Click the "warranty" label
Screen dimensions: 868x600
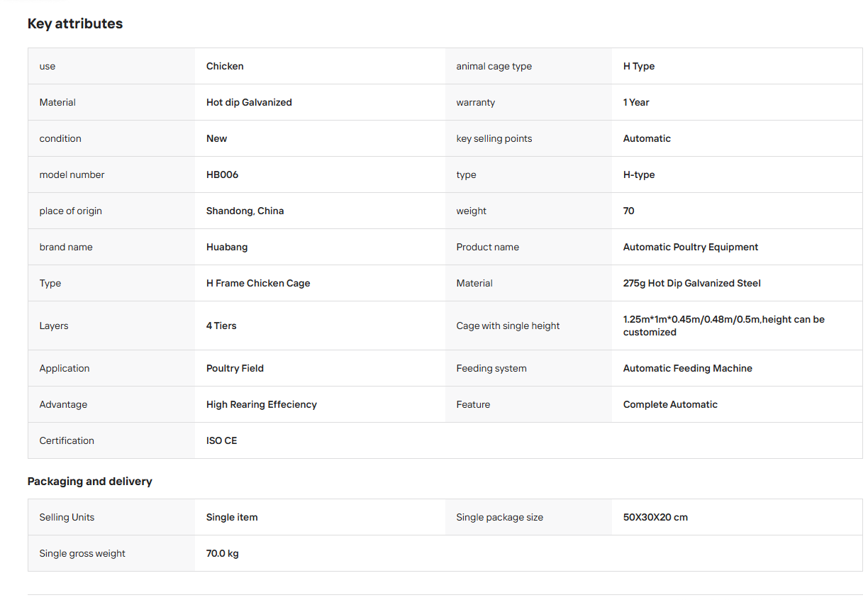pos(476,102)
